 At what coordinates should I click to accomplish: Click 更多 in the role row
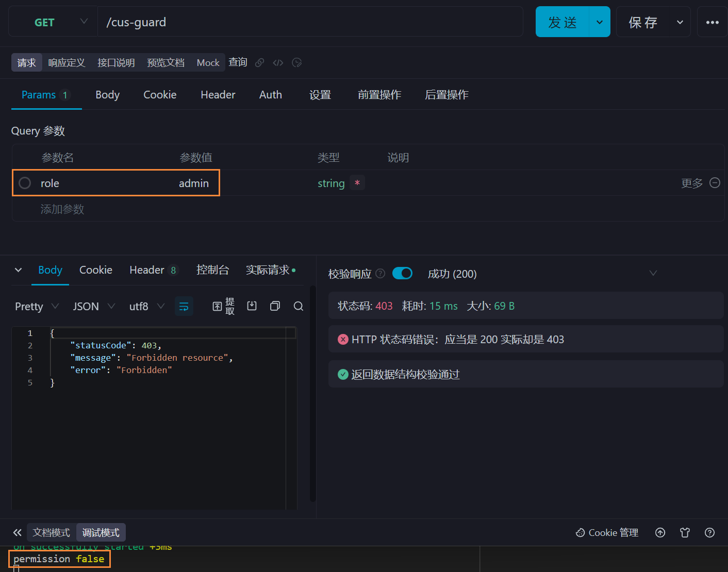tap(692, 183)
